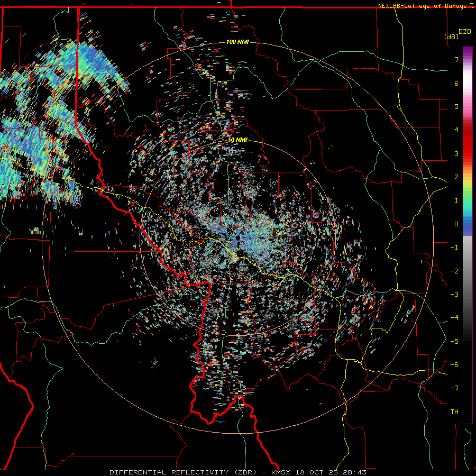Click the -3 value on the color scale

pos(454,295)
